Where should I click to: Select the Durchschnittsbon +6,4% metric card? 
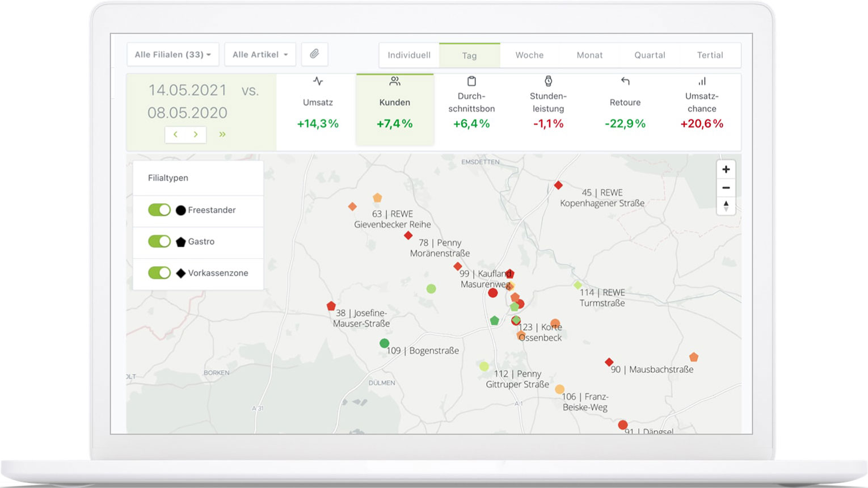[x=471, y=111]
